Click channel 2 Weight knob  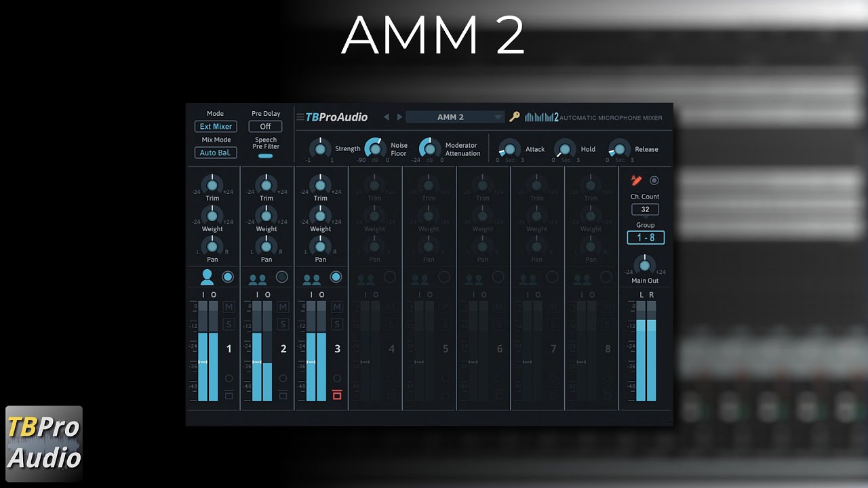(x=266, y=216)
